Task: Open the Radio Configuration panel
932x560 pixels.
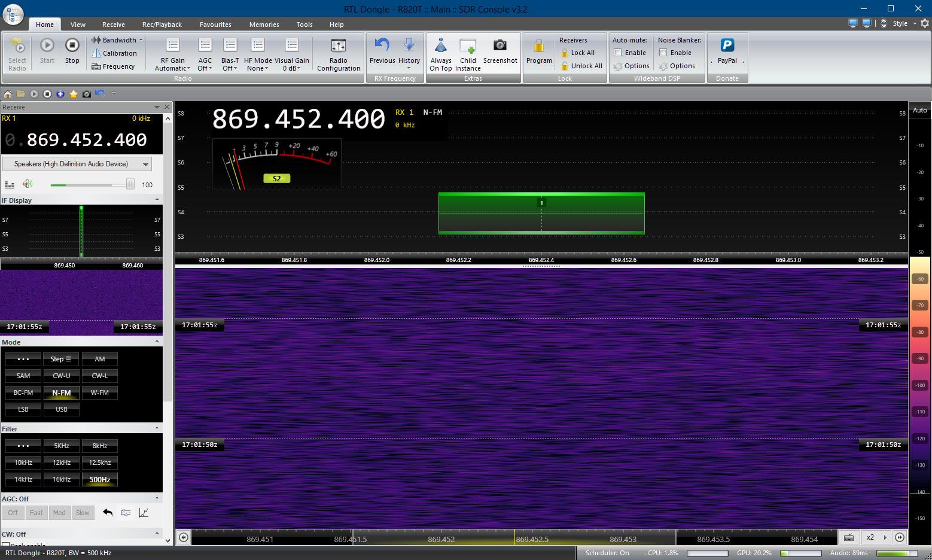Action: coord(338,53)
